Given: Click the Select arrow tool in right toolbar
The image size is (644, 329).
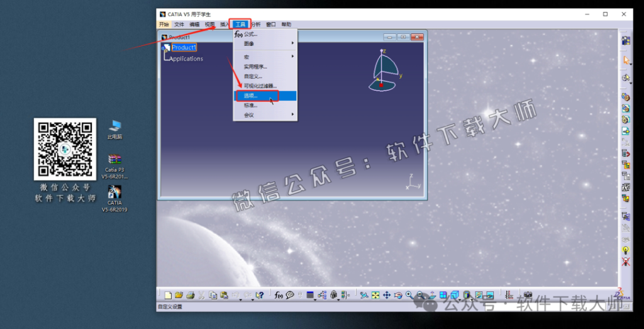Looking at the screenshot, I should coord(626,60).
